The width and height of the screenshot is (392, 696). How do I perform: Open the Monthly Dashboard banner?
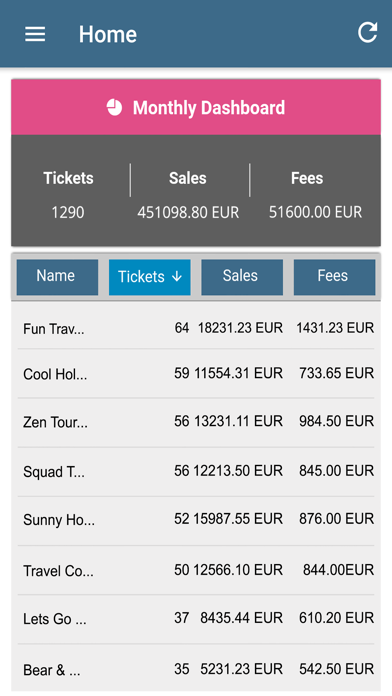(196, 107)
